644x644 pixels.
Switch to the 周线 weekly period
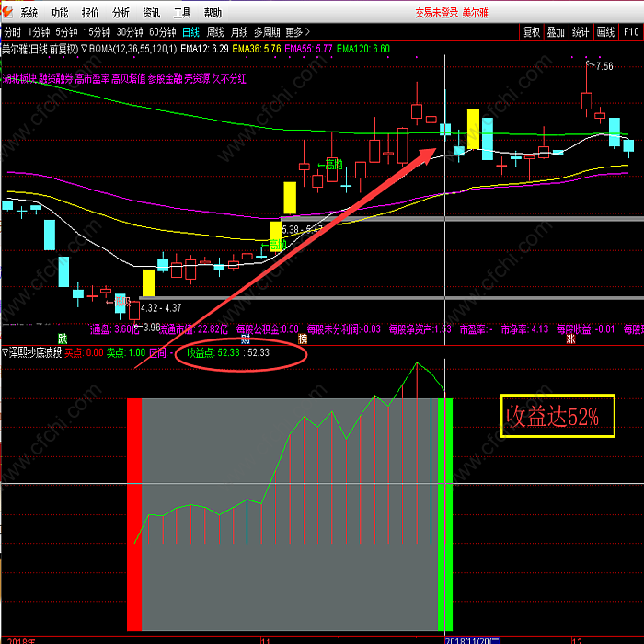click(x=215, y=32)
